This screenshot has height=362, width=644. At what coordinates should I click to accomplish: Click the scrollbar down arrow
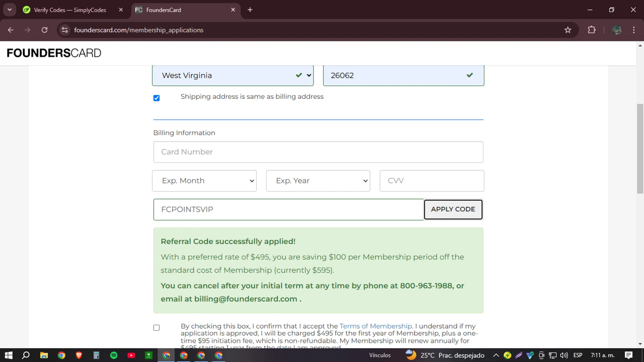tap(640, 344)
